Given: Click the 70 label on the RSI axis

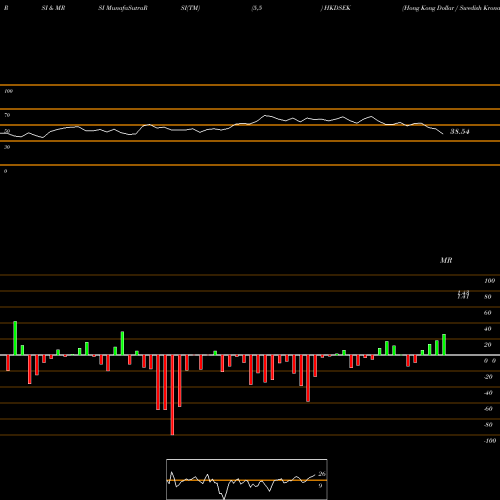Looking at the screenshot, I should point(7,115).
